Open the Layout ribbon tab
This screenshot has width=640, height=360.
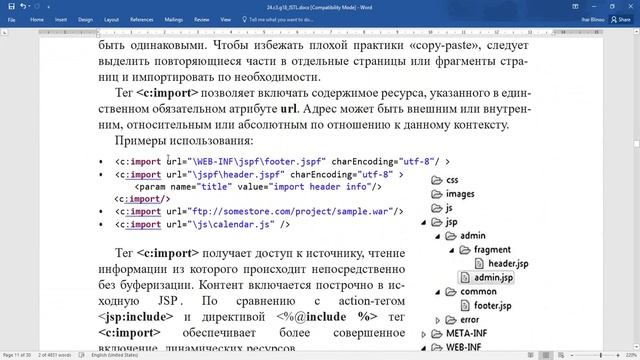111,20
